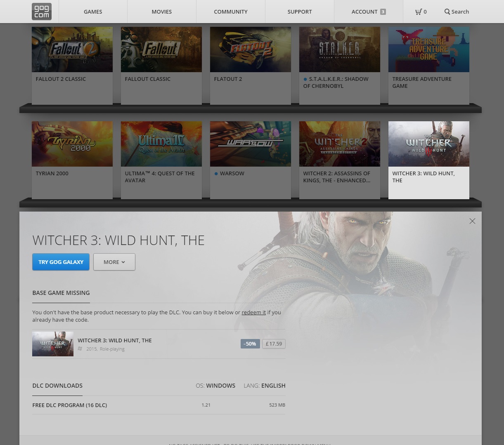Screen dimensions: 504x445
Task: Click the 'TYRIAN 2000' title text
Action: (52, 173)
